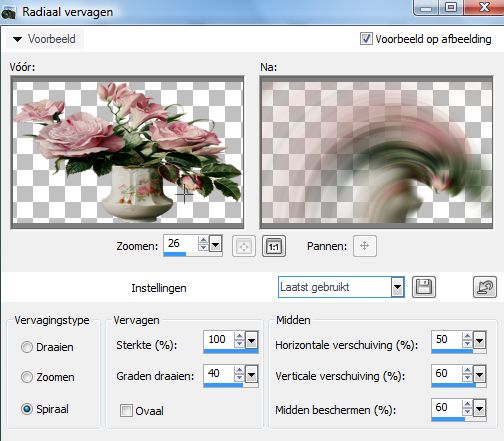Select the Zoomen blur type radio button
This screenshot has height=441, width=504.
[x=27, y=377]
